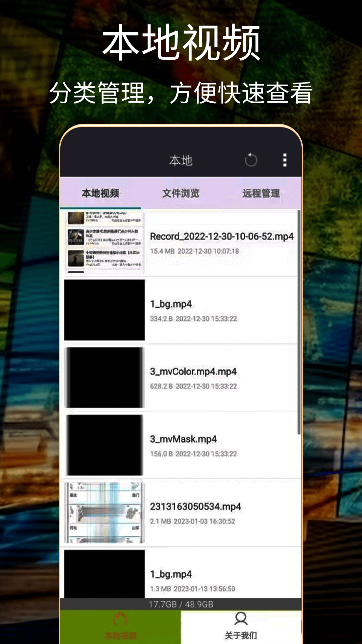
Task: Tap the 3_mvMask.mp4 thumbnail image
Action: click(x=105, y=445)
